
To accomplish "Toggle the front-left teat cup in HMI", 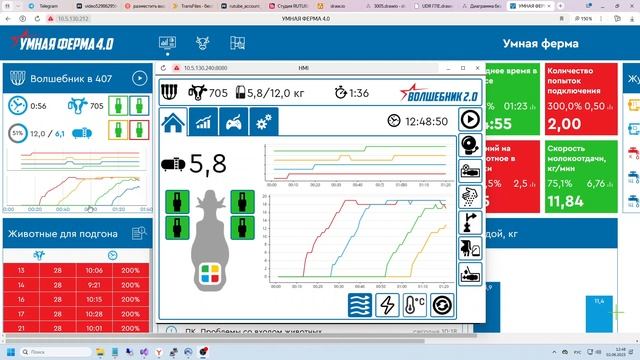I will [x=177, y=202].
